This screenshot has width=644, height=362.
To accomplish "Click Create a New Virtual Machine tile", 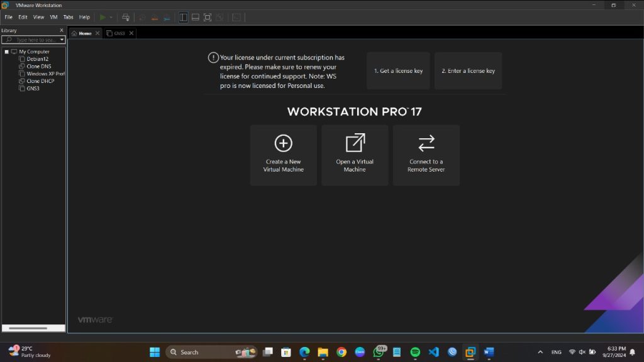I will [283, 155].
